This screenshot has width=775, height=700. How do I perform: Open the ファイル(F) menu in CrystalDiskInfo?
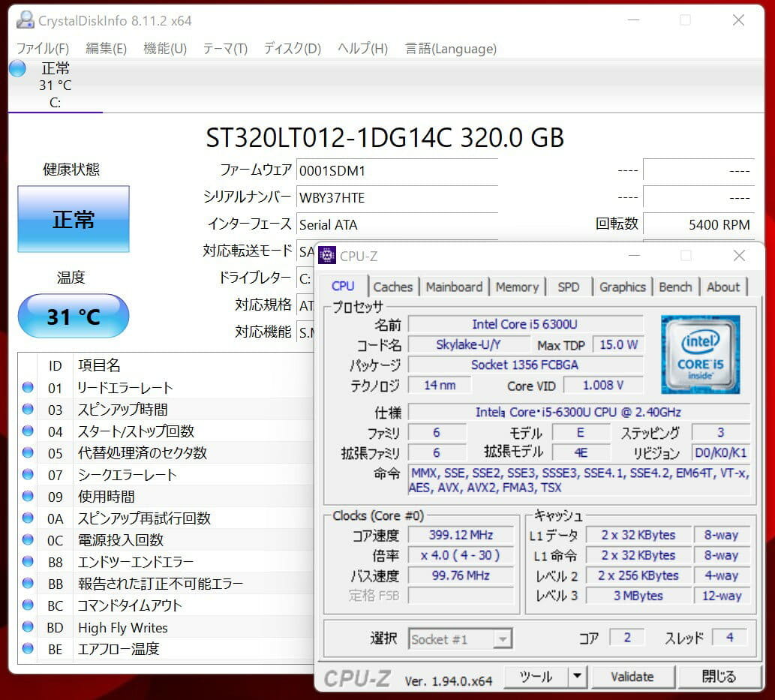pyautogui.click(x=43, y=49)
